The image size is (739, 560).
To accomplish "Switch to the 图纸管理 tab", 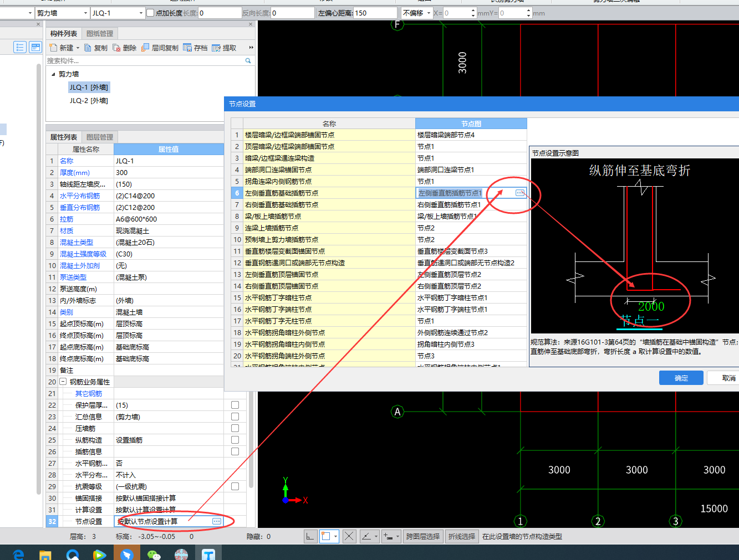I will (x=100, y=34).
